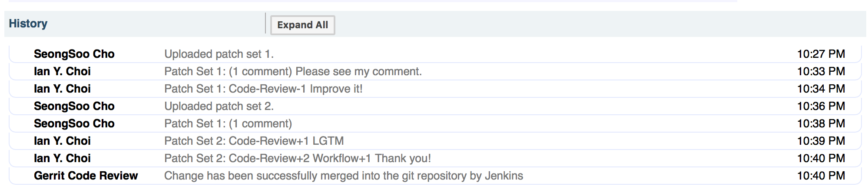Select the 10:39 PM timestamp
This screenshot has height=193, width=868.
click(821, 141)
